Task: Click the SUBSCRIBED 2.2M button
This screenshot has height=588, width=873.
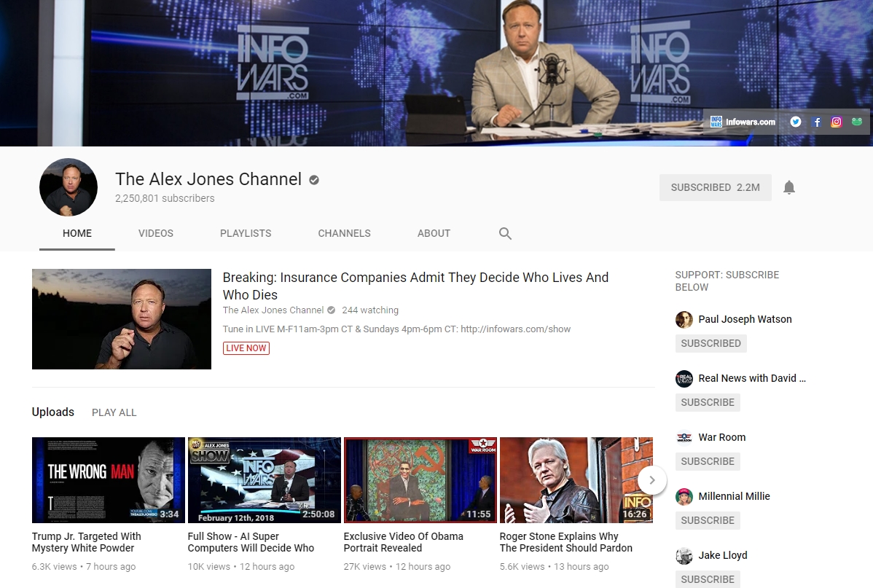Action: (x=716, y=188)
